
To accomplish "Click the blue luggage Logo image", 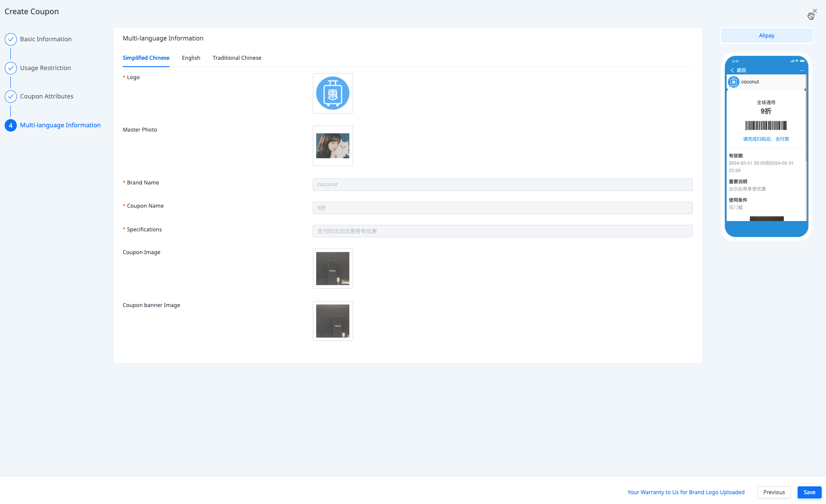I will 333,93.
